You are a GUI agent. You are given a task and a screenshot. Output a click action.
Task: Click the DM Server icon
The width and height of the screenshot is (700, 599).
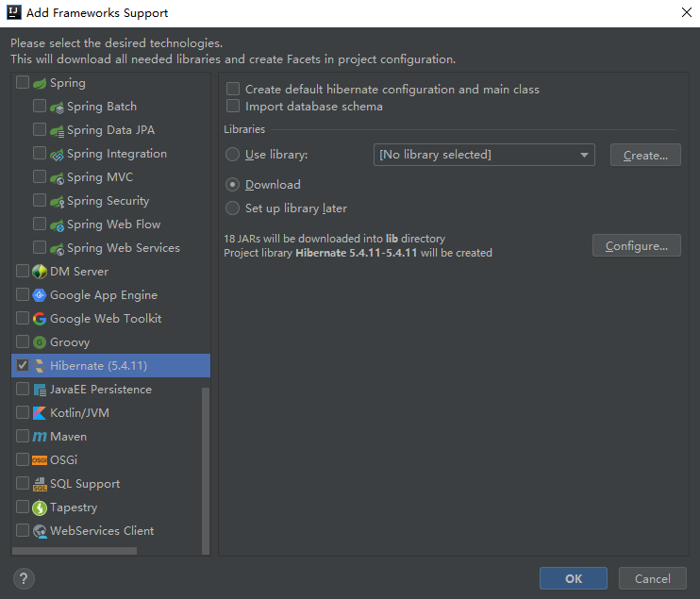click(x=40, y=272)
